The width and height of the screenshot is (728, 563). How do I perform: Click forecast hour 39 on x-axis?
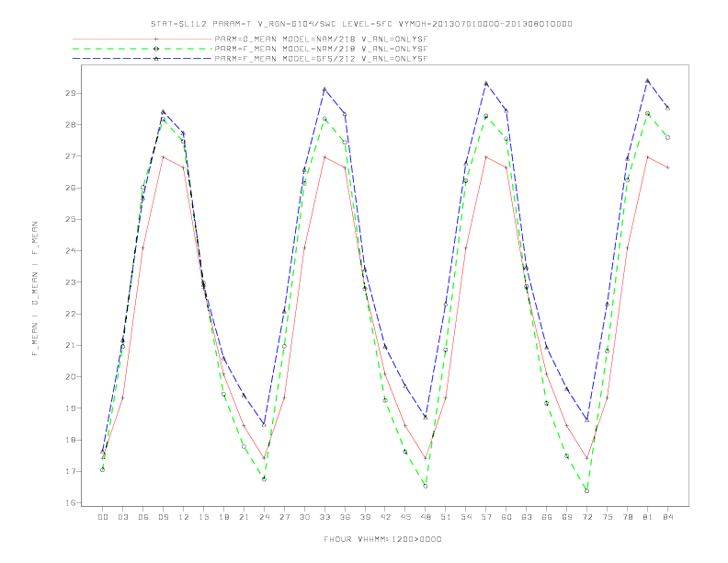pyautogui.click(x=365, y=517)
